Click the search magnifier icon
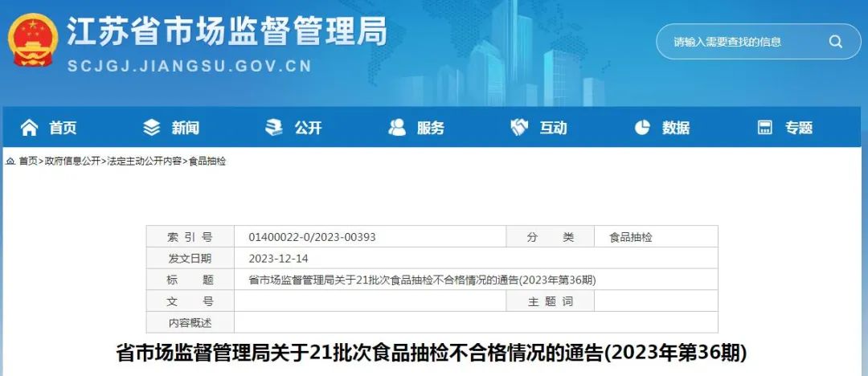The width and height of the screenshot is (868, 376). pyautogui.click(x=835, y=42)
